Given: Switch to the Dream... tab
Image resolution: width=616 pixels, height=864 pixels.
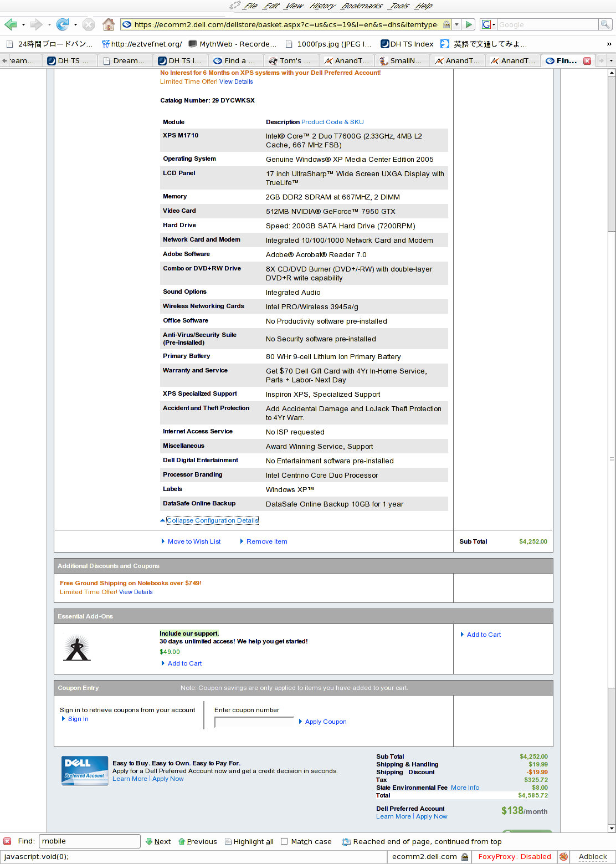Looking at the screenshot, I should click(125, 60).
